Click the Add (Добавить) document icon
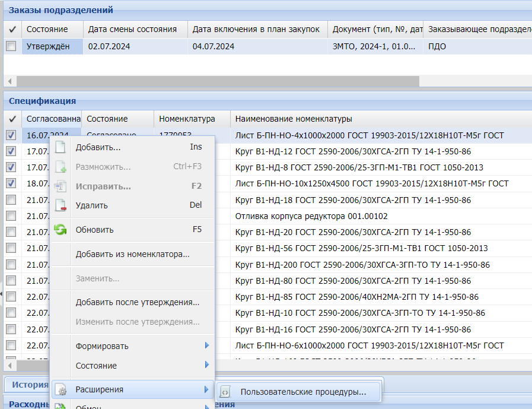The image size is (532, 409). [60, 147]
